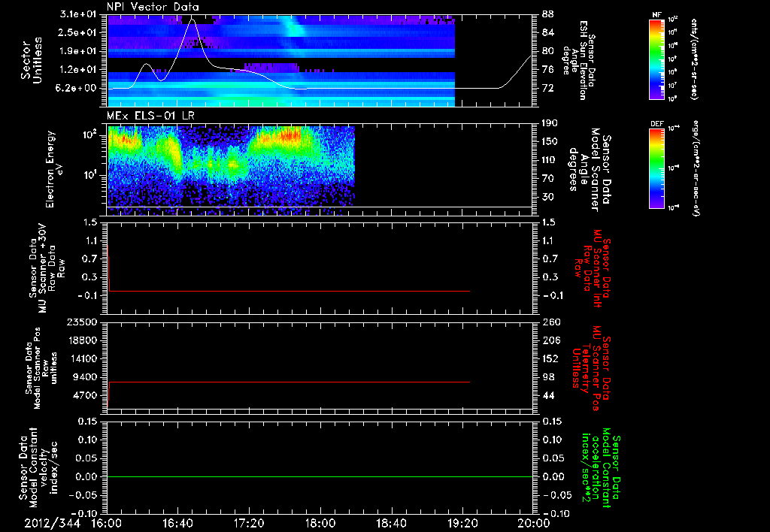Click the '18:00' time axis label

tap(320, 523)
